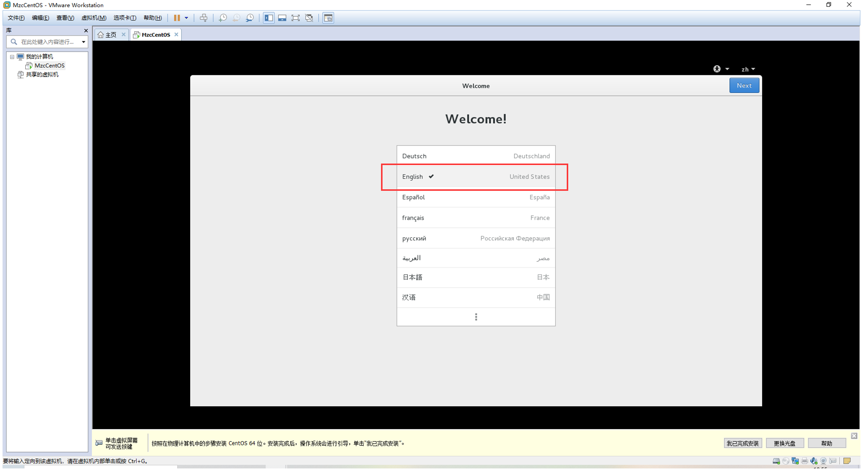Image resolution: width=868 pixels, height=476 pixels.
Task: Choose français language
Action: [x=476, y=219]
